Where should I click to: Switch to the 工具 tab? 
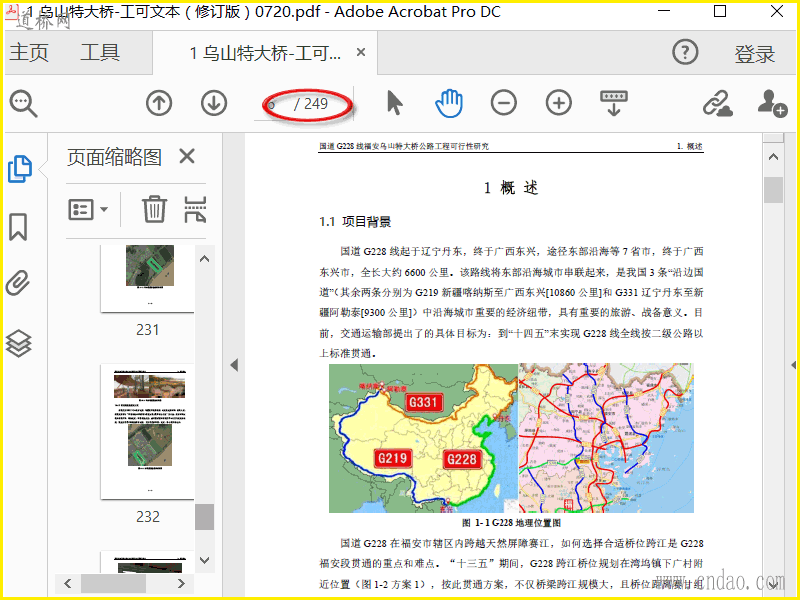100,53
